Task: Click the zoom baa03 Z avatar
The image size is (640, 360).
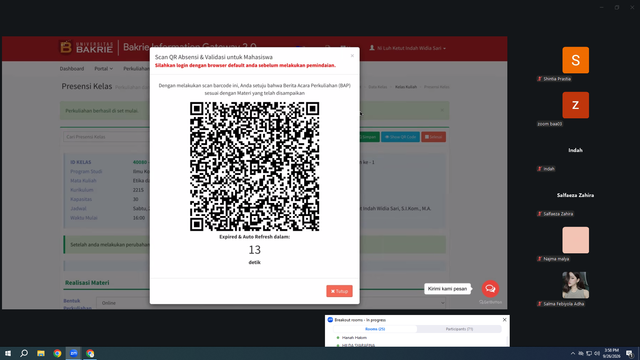Action: pyautogui.click(x=576, y=105)
